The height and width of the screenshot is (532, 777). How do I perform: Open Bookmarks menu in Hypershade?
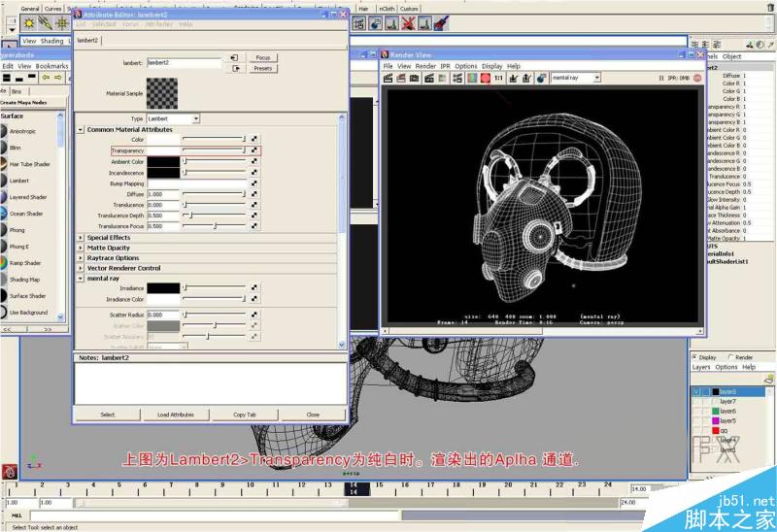pyautogui.click(x=51, y=66)
